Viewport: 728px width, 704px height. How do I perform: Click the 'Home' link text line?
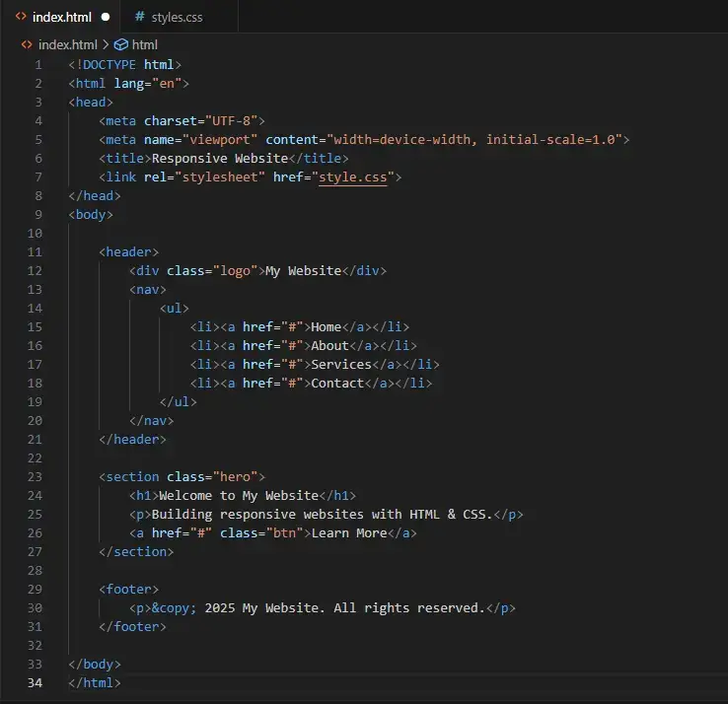point(300,327)
